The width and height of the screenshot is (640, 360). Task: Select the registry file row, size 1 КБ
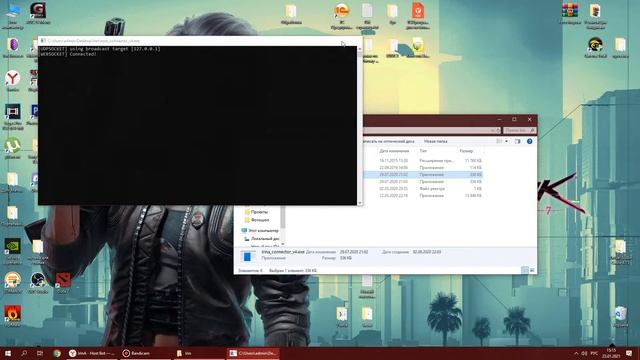click(x=422, y=189)
